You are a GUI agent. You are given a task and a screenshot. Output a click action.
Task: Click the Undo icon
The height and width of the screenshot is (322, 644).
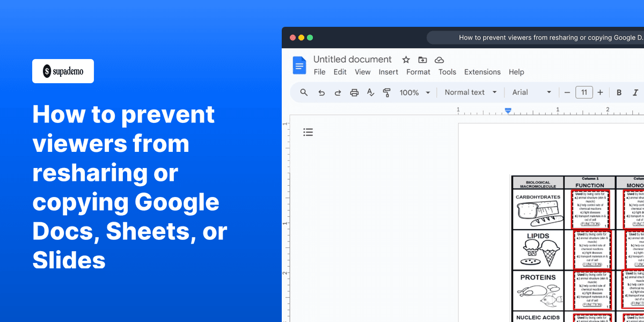(x=321, y=92)
